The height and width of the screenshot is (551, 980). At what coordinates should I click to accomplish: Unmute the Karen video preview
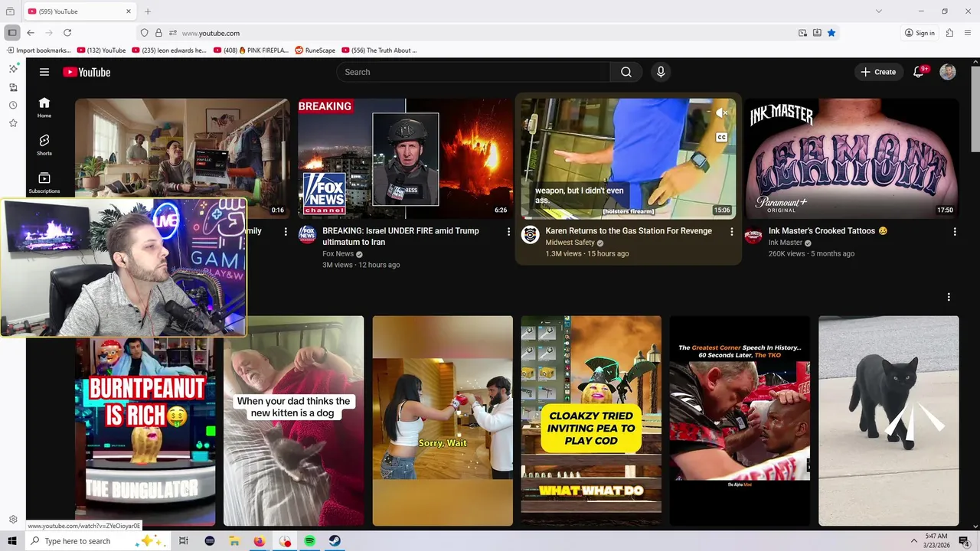coord(721,112)
